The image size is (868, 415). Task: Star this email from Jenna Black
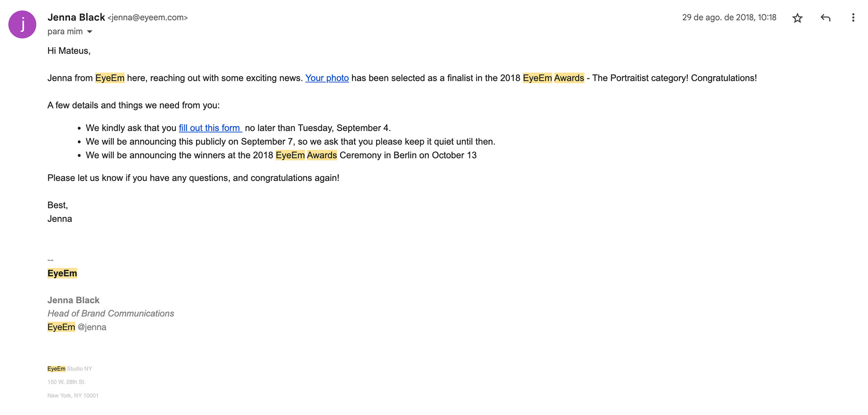tap(797, 18)
